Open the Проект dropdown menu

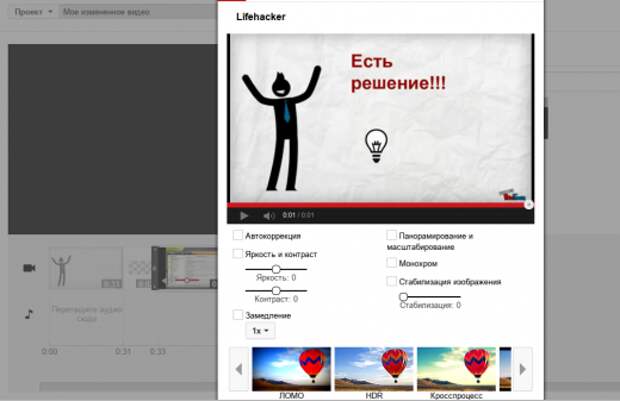pos(33,12)
